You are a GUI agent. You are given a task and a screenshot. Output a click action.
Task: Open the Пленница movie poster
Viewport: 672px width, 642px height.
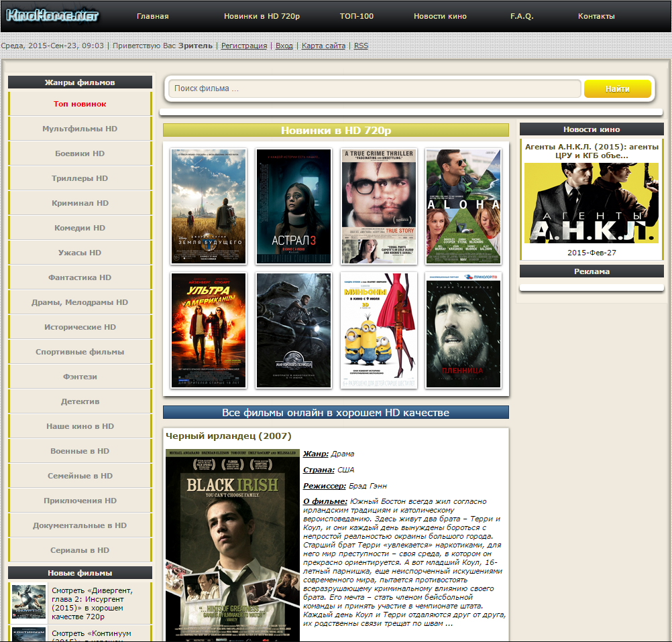click(463, 330)
